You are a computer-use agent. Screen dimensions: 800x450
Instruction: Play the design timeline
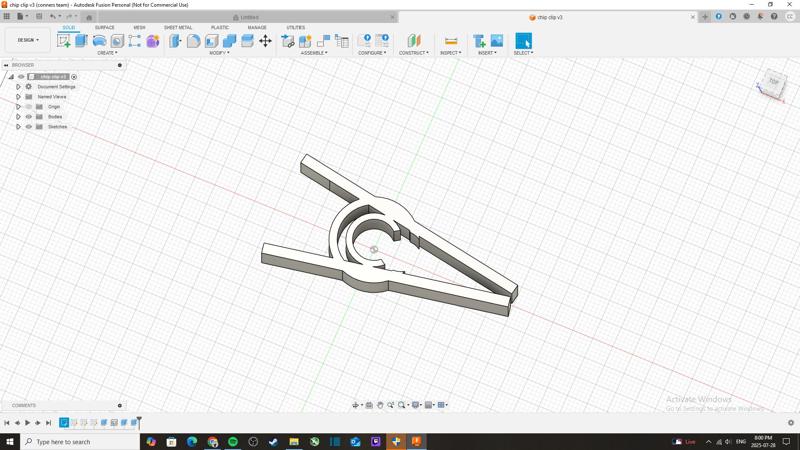(x=28, y=423)
